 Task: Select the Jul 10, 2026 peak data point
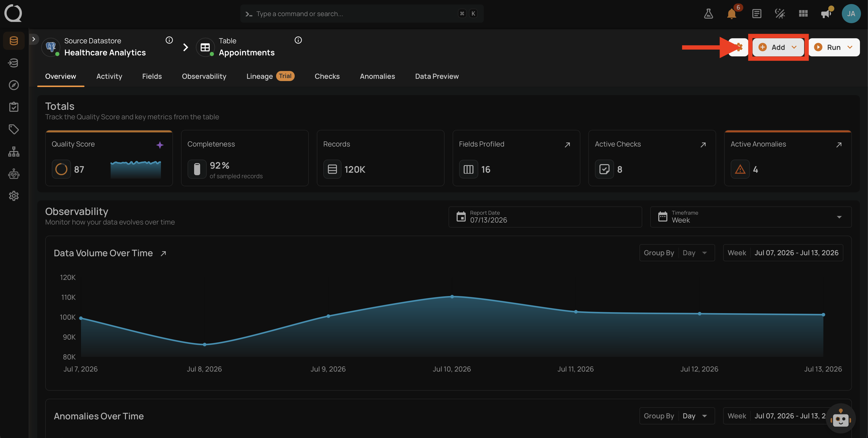pos(452,297)
